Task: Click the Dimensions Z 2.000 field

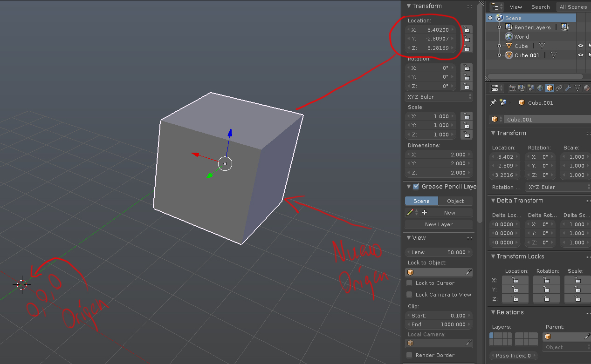Action: click(439, 173)
